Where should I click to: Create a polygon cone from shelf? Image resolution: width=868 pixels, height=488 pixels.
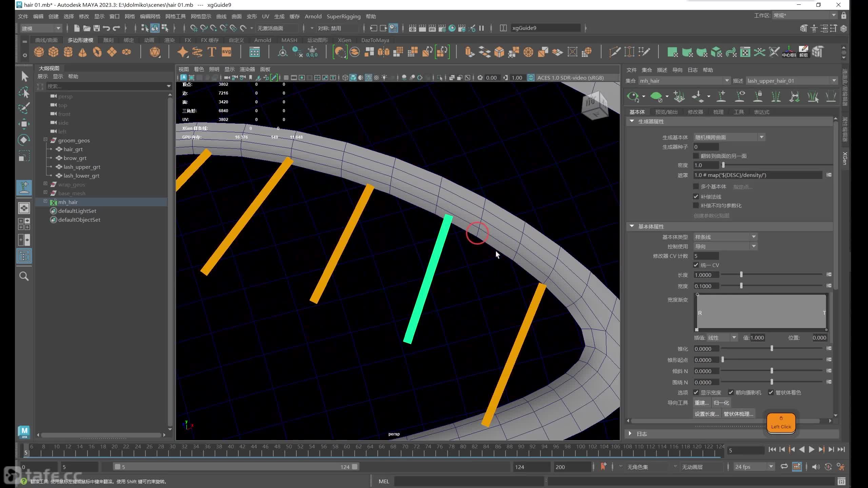[82, 52]
